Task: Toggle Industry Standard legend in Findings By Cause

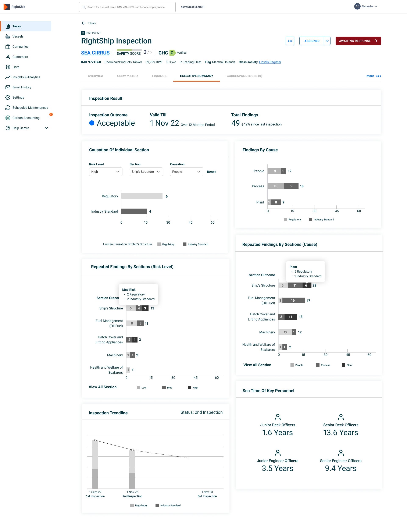Action: 321,220
